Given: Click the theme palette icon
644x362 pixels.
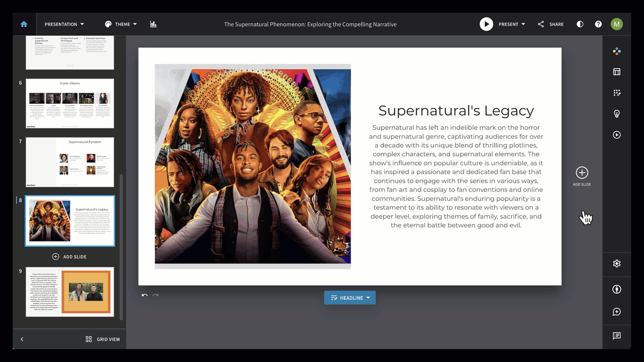Looking at the screenshot, I should 108,24.
